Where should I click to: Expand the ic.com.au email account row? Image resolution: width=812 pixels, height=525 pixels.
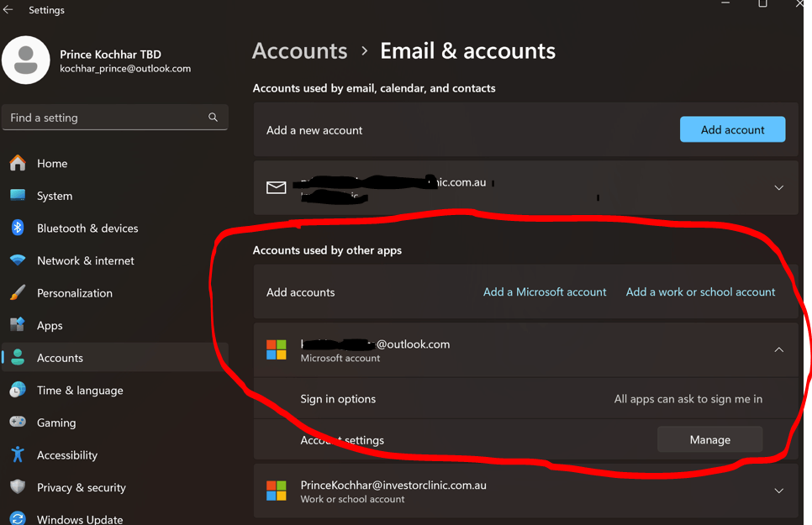pos(778,187)
